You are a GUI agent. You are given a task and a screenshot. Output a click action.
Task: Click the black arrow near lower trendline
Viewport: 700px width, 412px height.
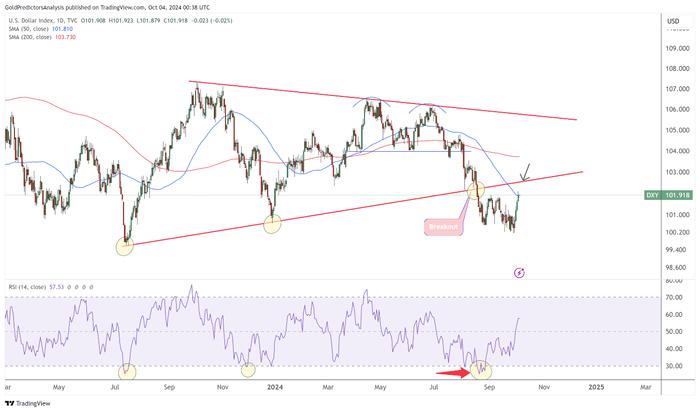525,173
